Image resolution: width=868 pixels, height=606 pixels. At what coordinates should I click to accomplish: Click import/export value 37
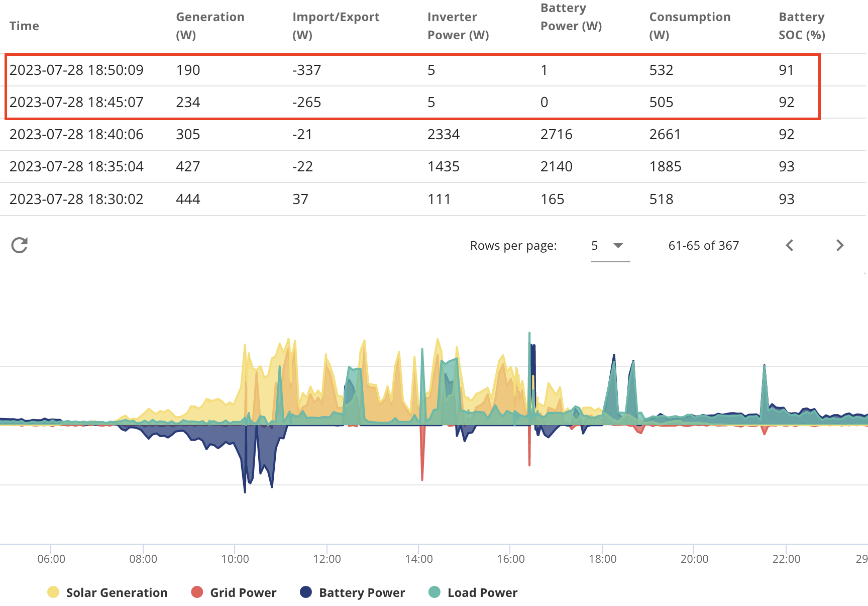[x=300, y=199]
